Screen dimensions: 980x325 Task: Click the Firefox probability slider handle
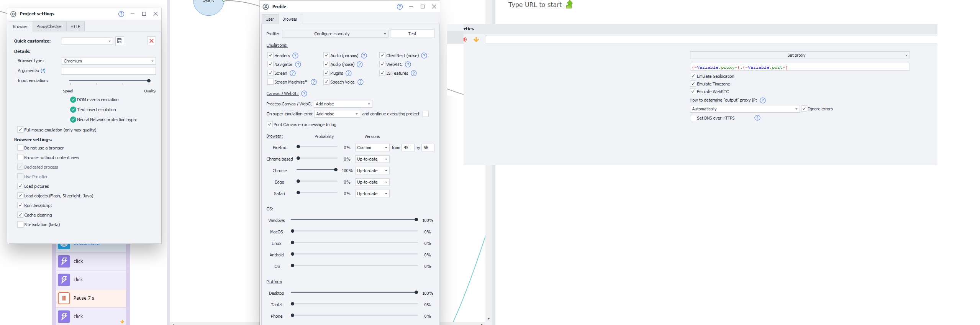click(298, 147)
